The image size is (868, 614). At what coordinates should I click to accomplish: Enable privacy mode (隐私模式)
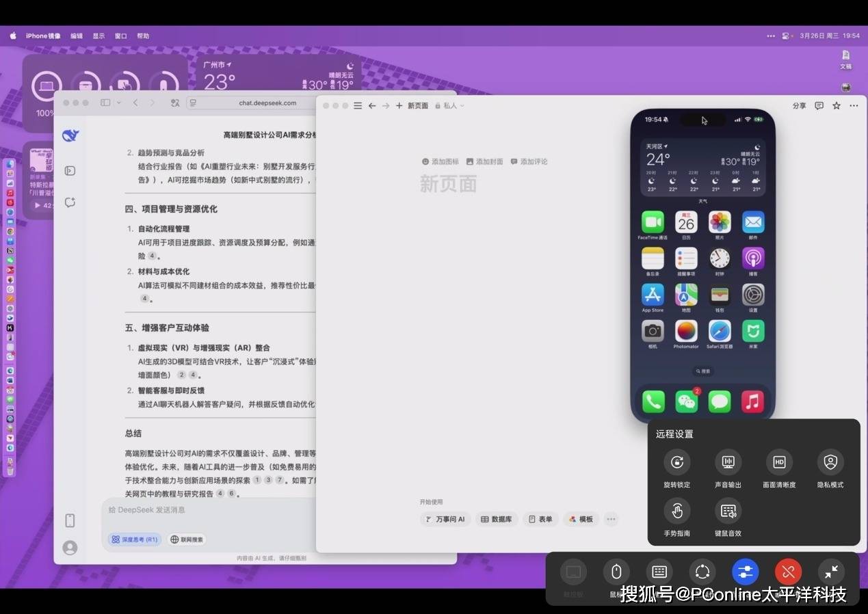tap(830, 462)
